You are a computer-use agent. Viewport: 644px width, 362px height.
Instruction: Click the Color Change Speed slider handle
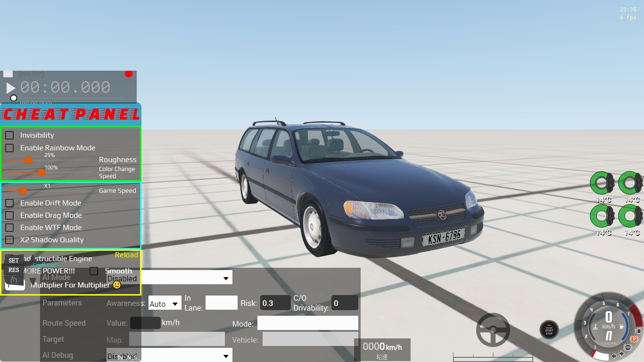click(x=41, y=173)
